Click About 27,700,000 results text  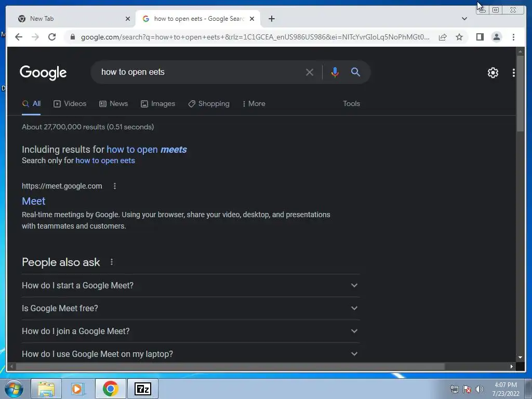tap(88, 127)
